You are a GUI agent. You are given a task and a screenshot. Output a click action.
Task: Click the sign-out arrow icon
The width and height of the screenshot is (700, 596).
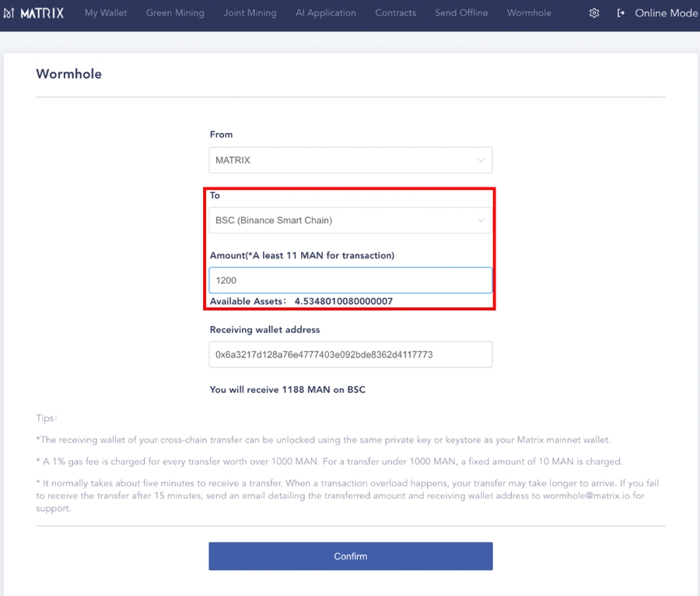(621, 13)
